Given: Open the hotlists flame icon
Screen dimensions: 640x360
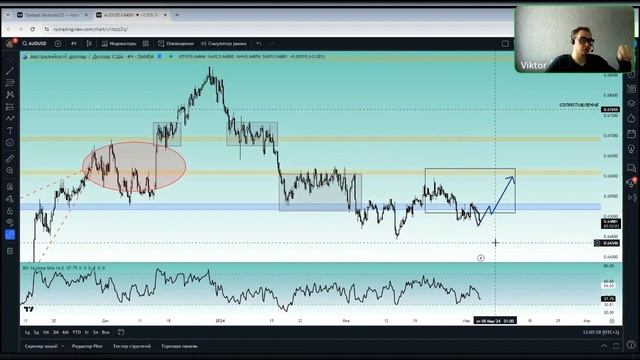Looking at the screenshot, I should (631, 118).
